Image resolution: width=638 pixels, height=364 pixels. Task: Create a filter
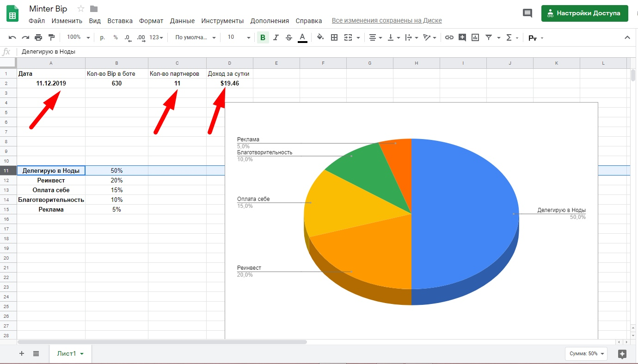(488, 37)
